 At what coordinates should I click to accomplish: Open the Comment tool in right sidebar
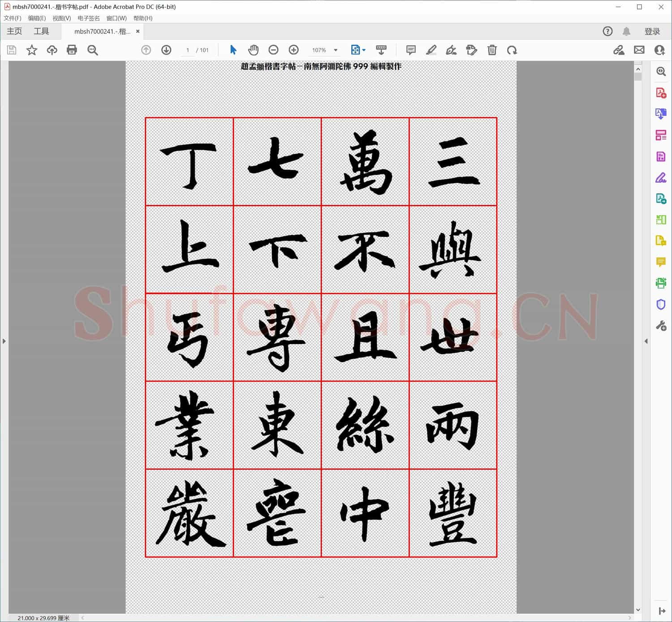[661, 262]
